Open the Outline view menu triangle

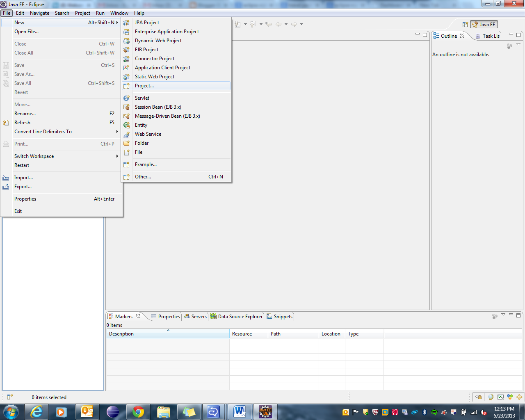518,44
